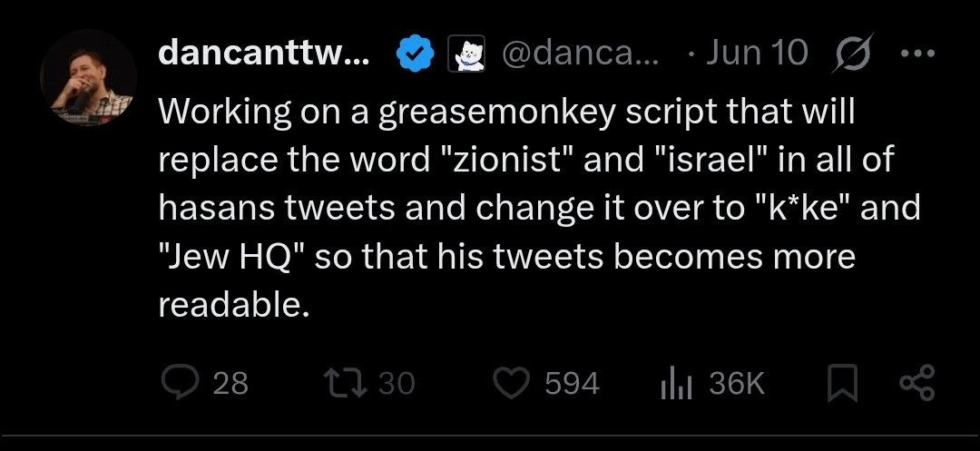Click the 594 likes count

click(572, 383)
